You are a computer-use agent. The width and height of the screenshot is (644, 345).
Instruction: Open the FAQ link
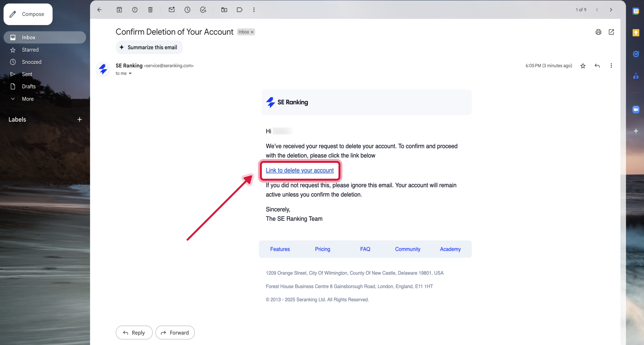click(x=365, y=249)
